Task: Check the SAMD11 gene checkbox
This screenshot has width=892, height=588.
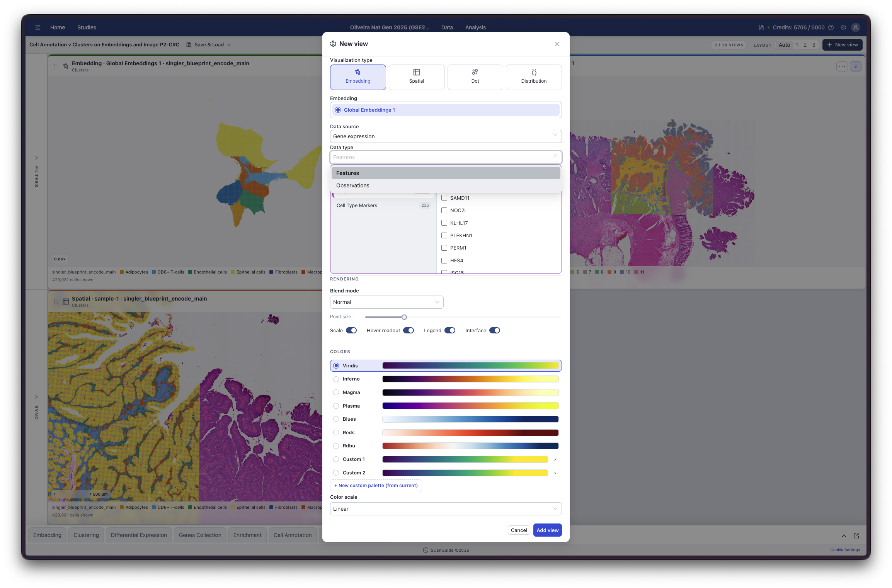Action: click(444, 198)
